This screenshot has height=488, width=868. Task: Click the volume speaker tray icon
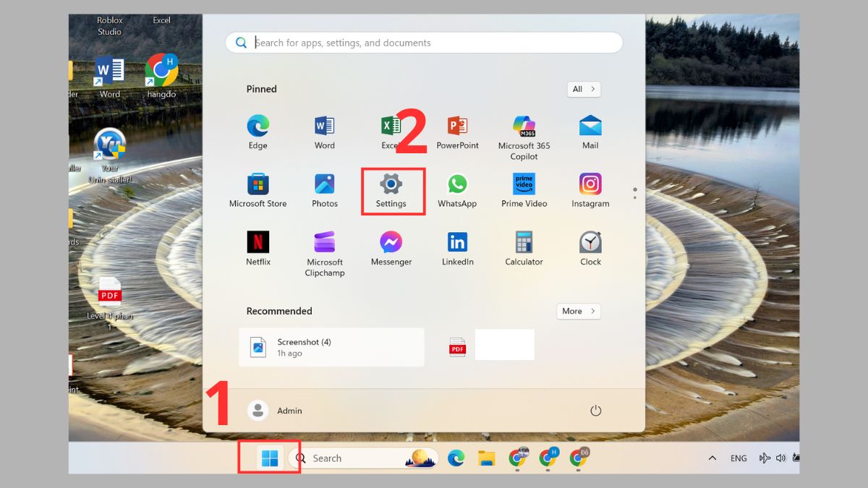780,458
